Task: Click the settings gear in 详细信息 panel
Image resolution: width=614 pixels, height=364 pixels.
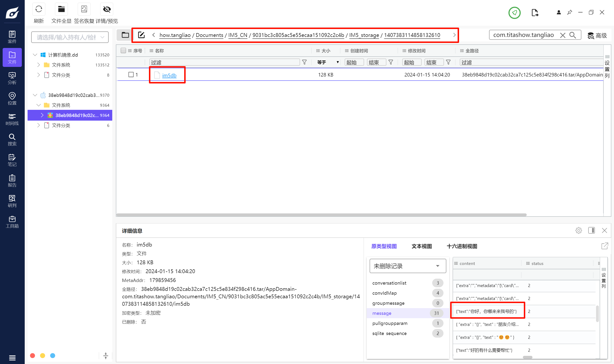Action: pyautogui.click(x=579, y=230)
